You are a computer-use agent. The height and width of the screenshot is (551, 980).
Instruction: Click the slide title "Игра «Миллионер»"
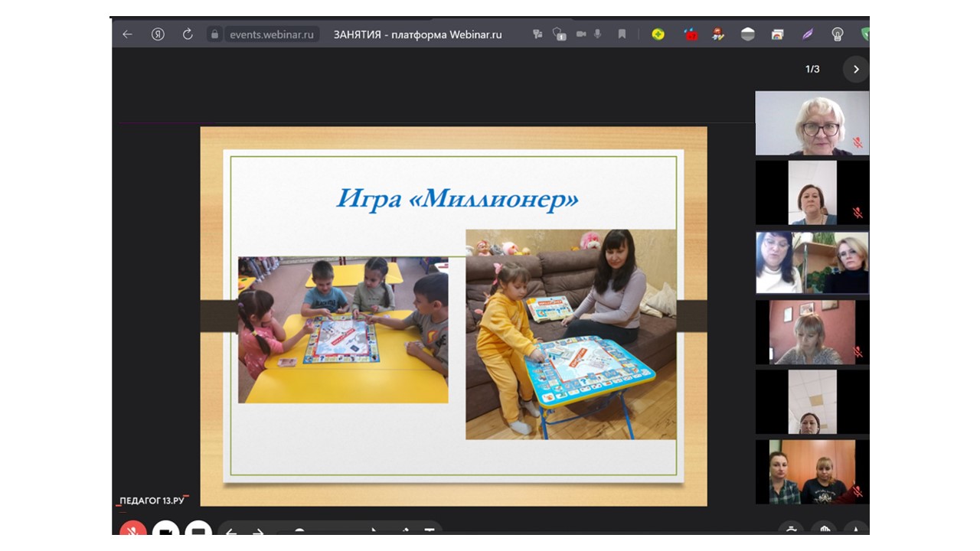pyautogui.click(x=457, y=200)
